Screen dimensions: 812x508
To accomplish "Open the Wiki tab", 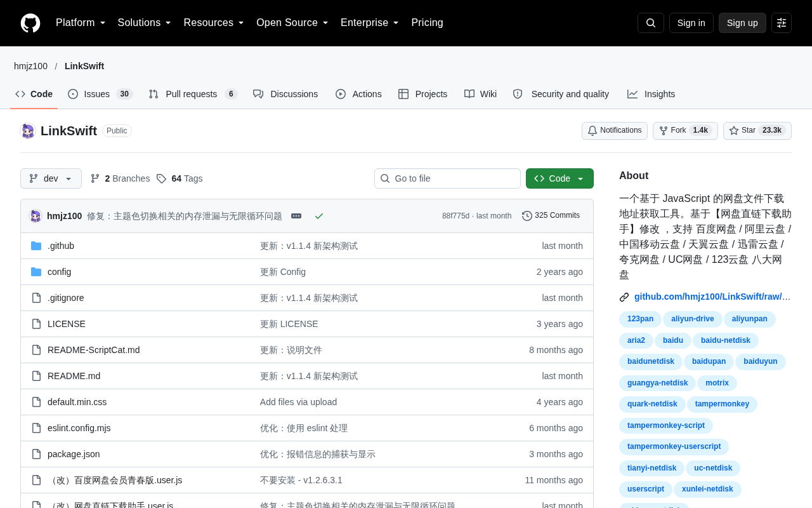I will pos(480,94).
